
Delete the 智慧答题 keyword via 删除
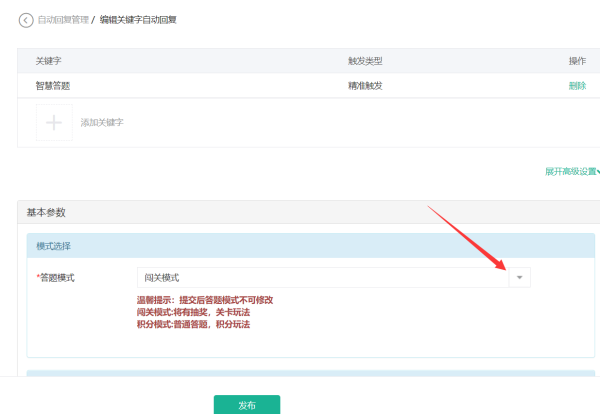click(x=577, y=86)
